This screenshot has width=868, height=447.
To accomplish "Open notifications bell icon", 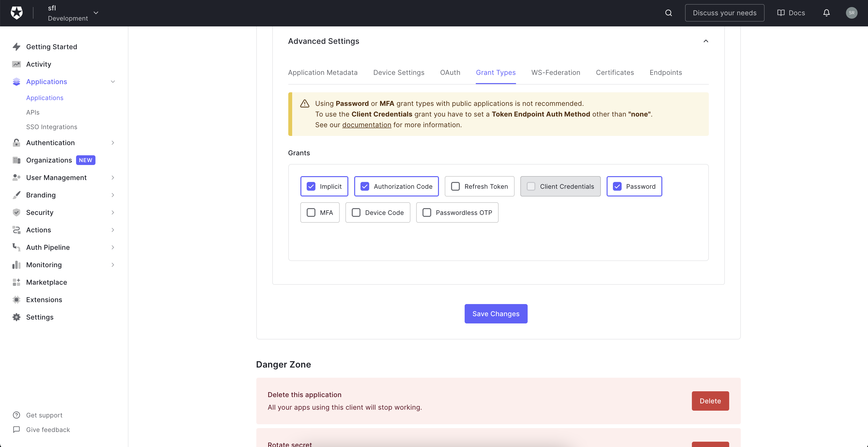I will pyautogui.click(x=826, y=13).
